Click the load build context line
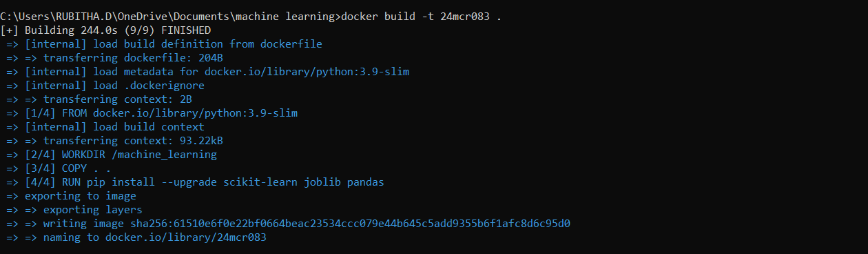 (105, 127)
